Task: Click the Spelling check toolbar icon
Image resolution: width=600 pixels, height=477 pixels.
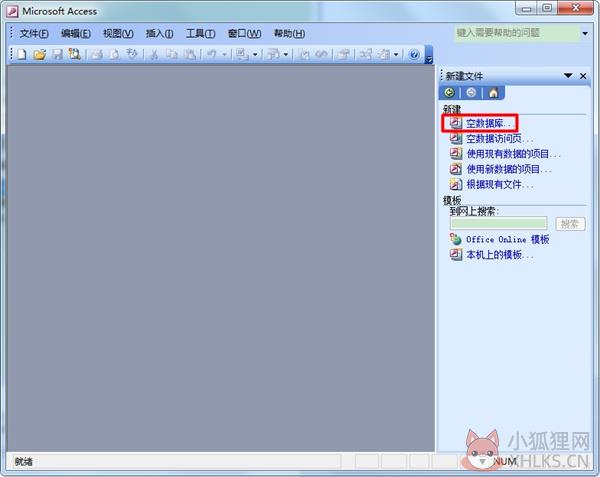Action: point(132,55)
